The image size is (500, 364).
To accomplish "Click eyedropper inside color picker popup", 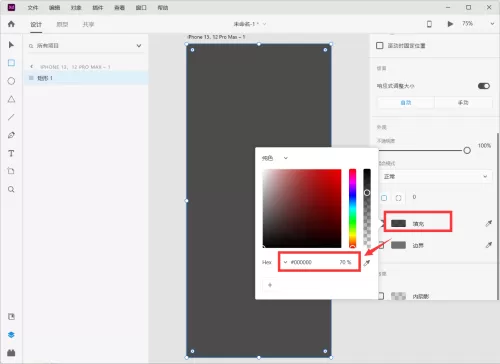I will pyautogui.click(x=367, y=263).
